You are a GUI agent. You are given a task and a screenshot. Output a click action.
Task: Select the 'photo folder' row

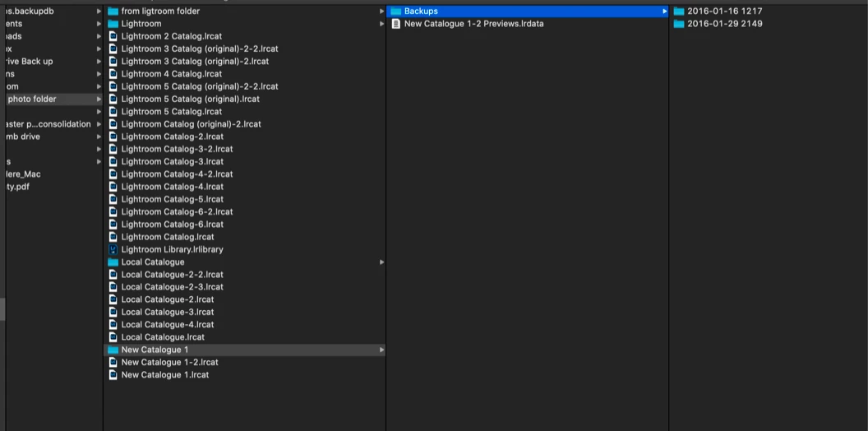pos(53,100)
